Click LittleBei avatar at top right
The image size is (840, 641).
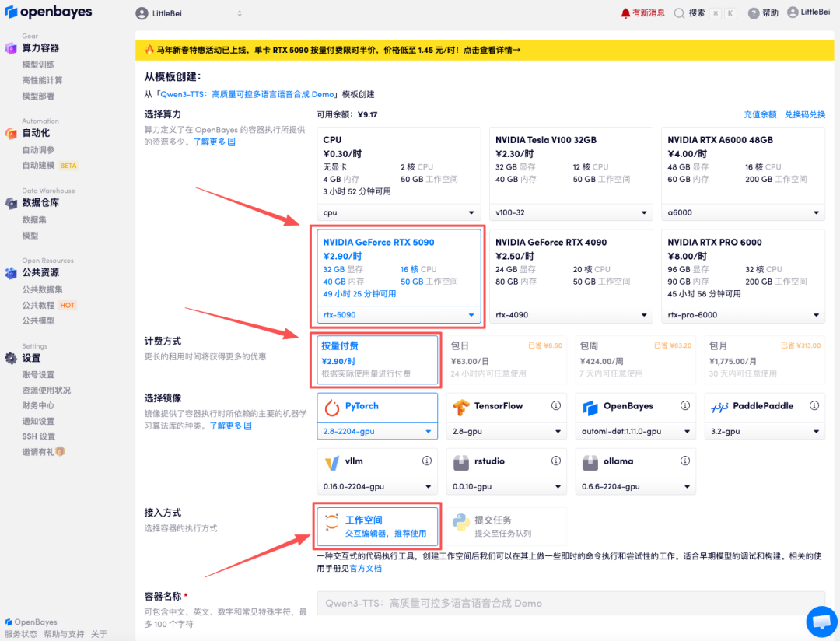pyautogui.click(x=793, y=12)
